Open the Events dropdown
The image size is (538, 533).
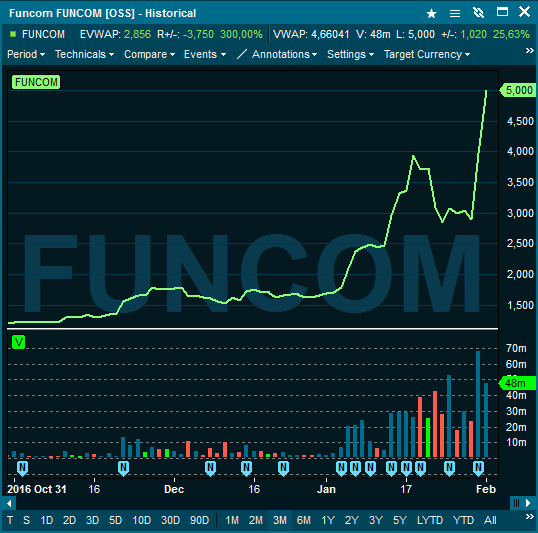point(205,54)
